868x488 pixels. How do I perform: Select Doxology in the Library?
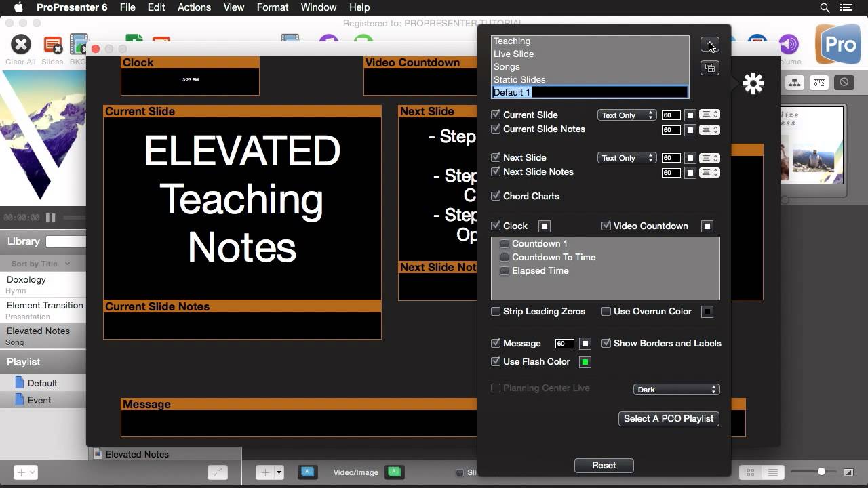coord(43,284)
